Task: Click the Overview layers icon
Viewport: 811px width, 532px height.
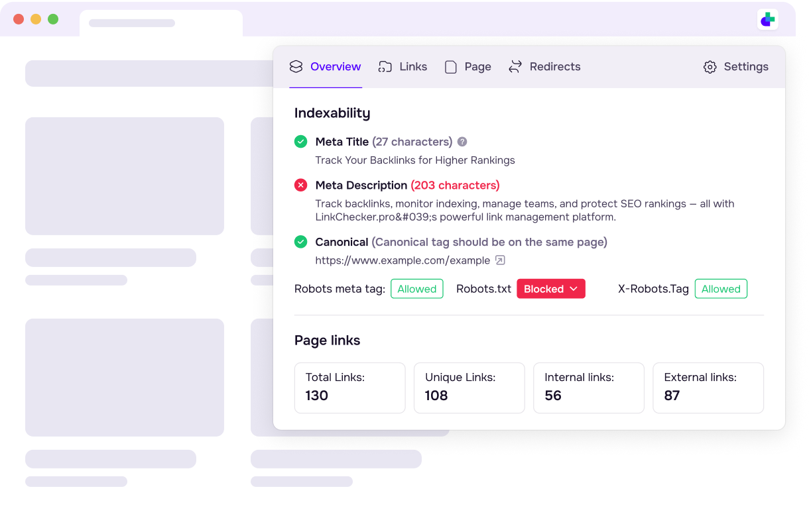Action: (x=296, y=67)
